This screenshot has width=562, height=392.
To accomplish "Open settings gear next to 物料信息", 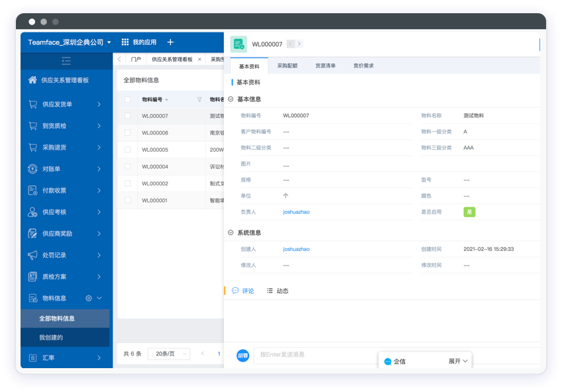I will (89, 298).
